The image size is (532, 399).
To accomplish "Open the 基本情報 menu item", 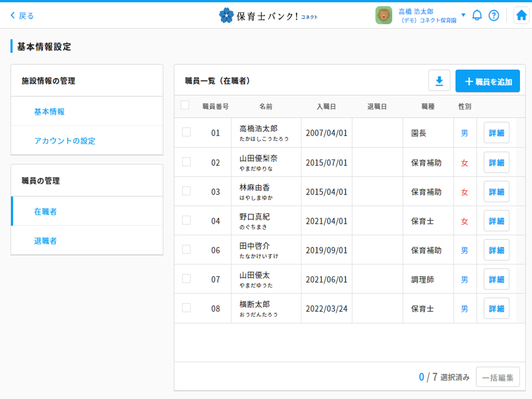I will (x=49, y=112).
